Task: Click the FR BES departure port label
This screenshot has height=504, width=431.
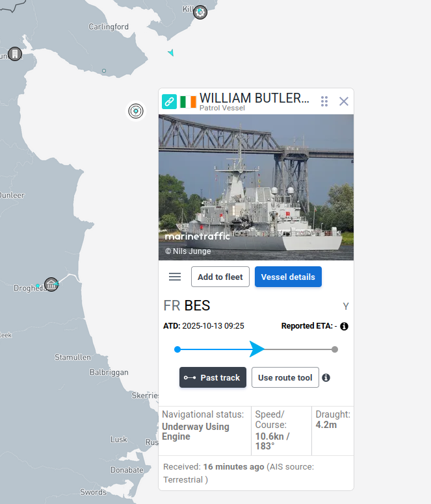Action: [187, 306]
